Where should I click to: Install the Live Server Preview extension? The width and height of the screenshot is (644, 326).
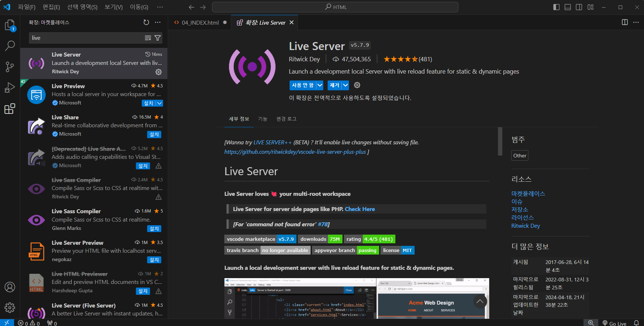(x=154, y=260)
